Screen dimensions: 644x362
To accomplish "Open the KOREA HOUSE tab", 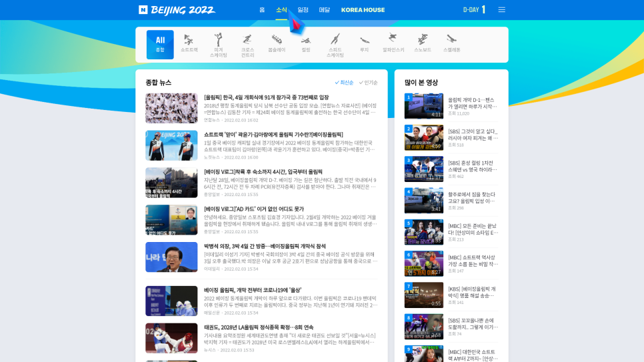I will (363, 10).
